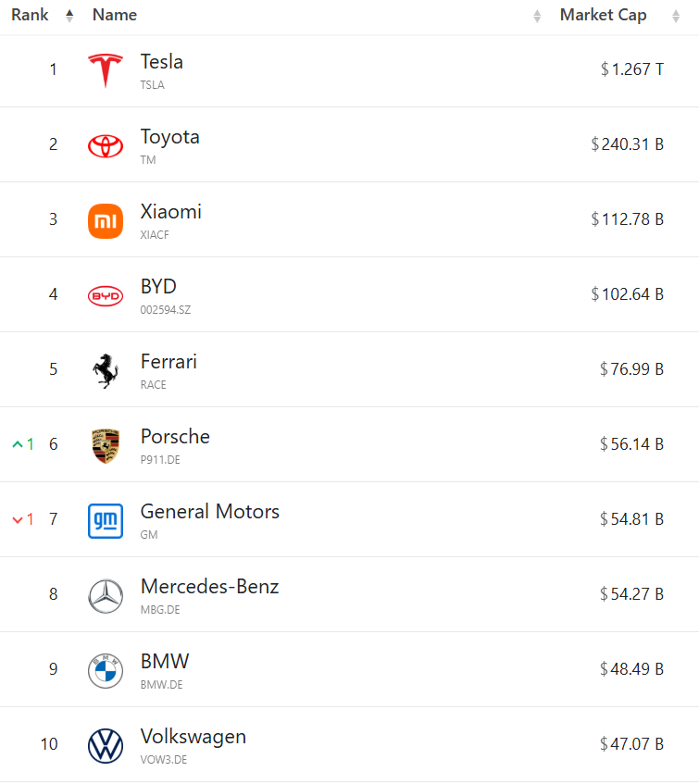Open the General Motors company link
The width and height of the screenshot is (699, 784).
point(210,512)
